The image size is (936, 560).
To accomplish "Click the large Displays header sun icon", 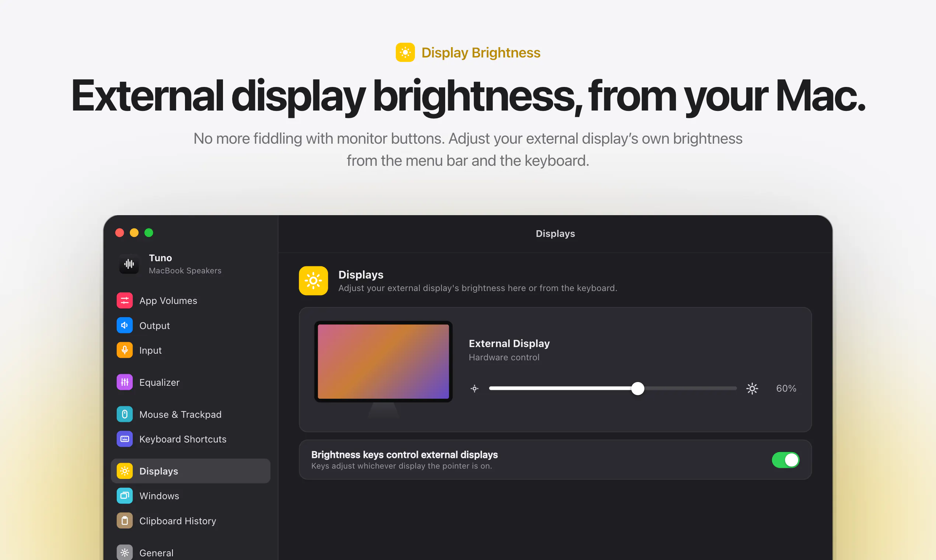I will [313, 281].
